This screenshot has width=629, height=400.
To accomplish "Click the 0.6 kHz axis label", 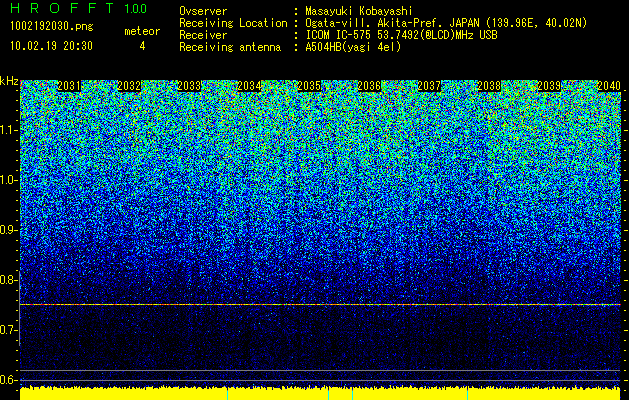I will (7, 380).
